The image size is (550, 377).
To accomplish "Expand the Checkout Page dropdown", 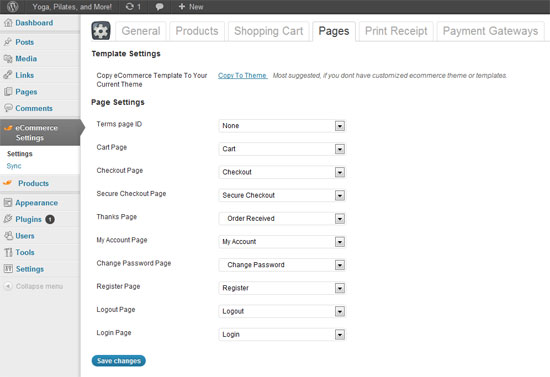I will [282, 172].
